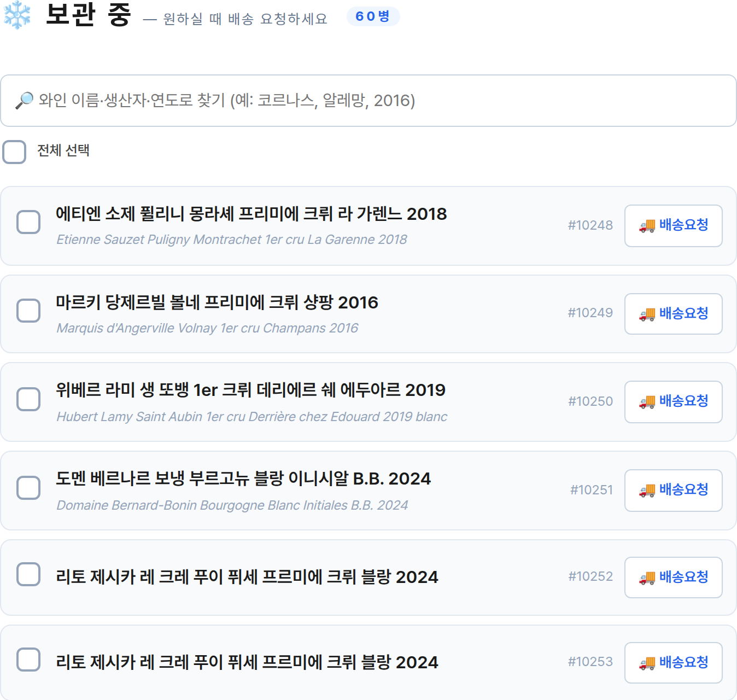737x700 pixels.
Task: Check the box for order #10250
Action: coord(28,399)
